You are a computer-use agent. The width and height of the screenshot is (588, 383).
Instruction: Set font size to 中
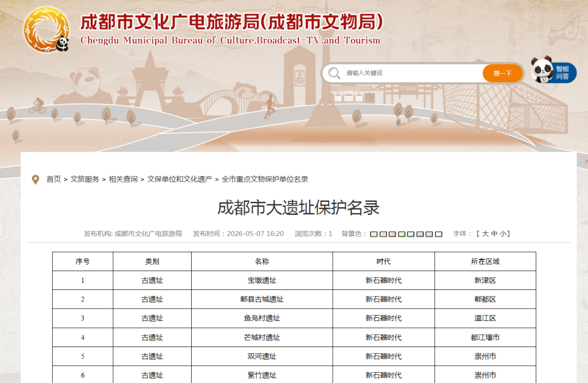(494, 234)
